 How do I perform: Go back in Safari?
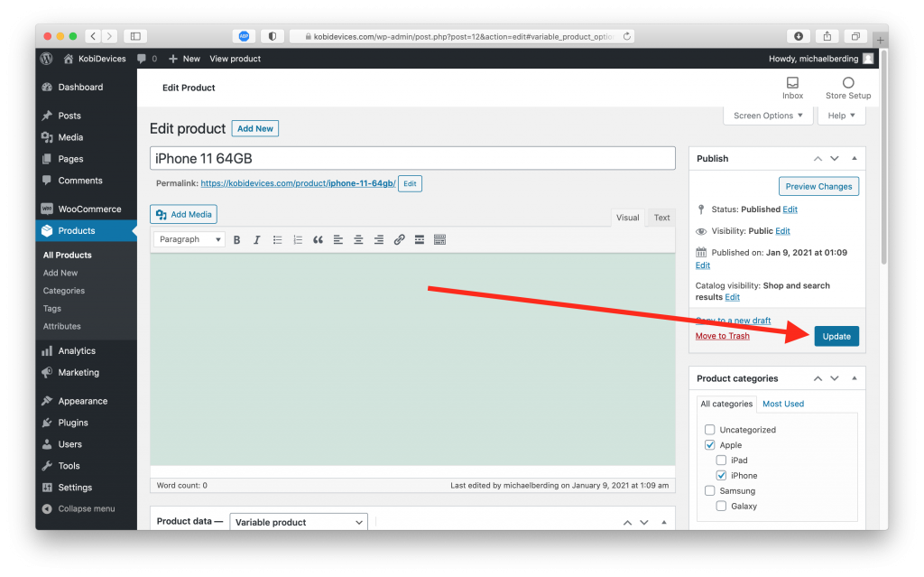tap(93, 37)
